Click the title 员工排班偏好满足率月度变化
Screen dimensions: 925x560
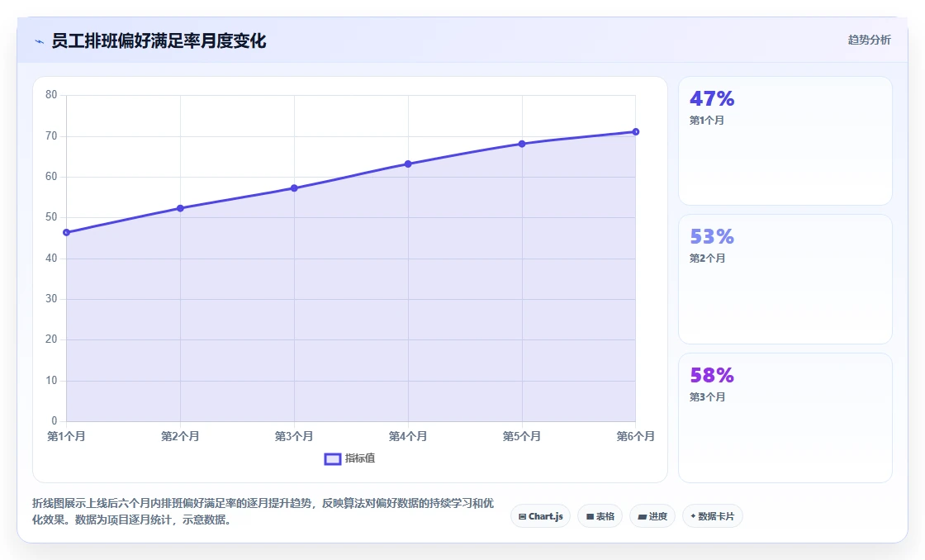coord(159,40)
